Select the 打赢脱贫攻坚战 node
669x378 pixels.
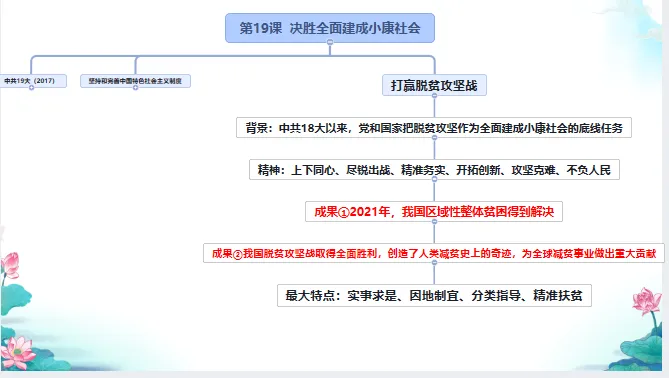[x=434, y=85]
